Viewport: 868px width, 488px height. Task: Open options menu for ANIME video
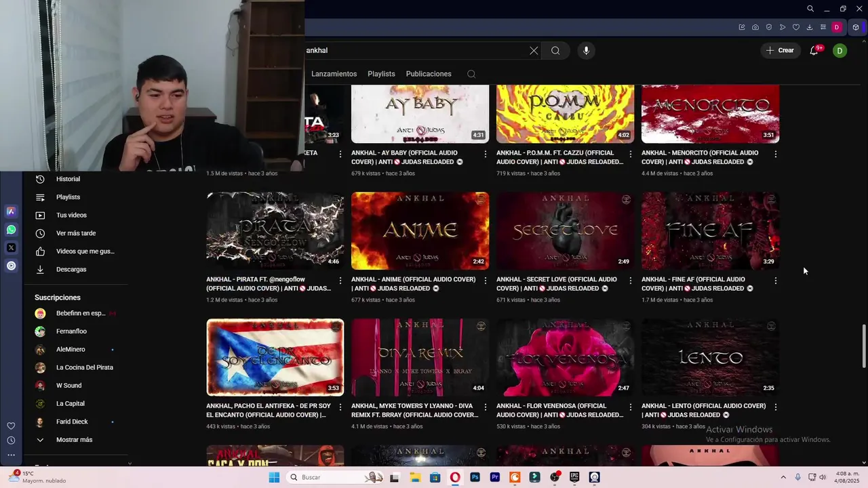pos(486,281)
